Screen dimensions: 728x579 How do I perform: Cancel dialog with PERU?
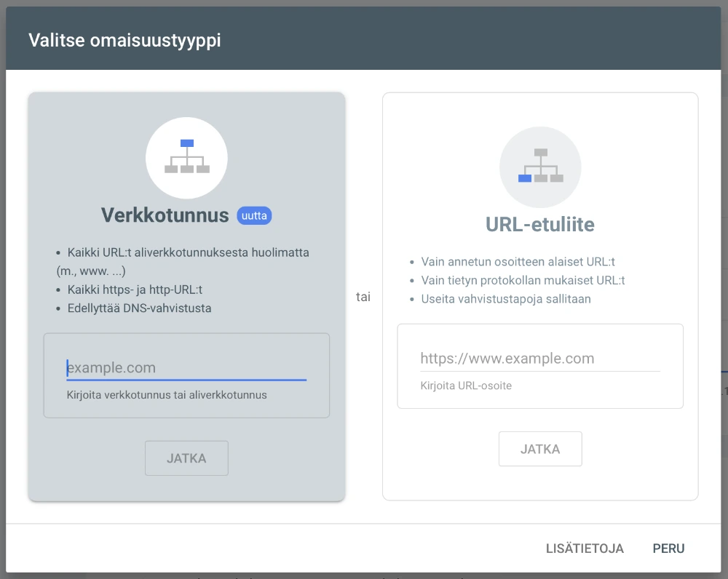(x=668, y=548)
